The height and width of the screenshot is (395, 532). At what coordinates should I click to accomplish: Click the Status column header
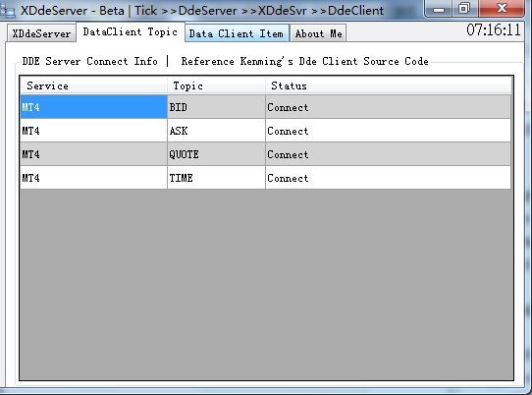pos(388,85)
